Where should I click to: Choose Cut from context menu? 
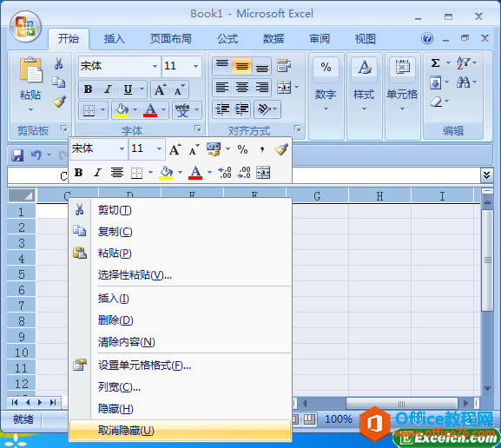click(x=180, y=210)
